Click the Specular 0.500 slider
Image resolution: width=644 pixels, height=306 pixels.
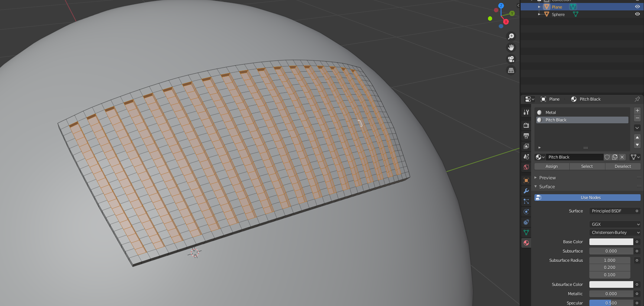(611, 303)
